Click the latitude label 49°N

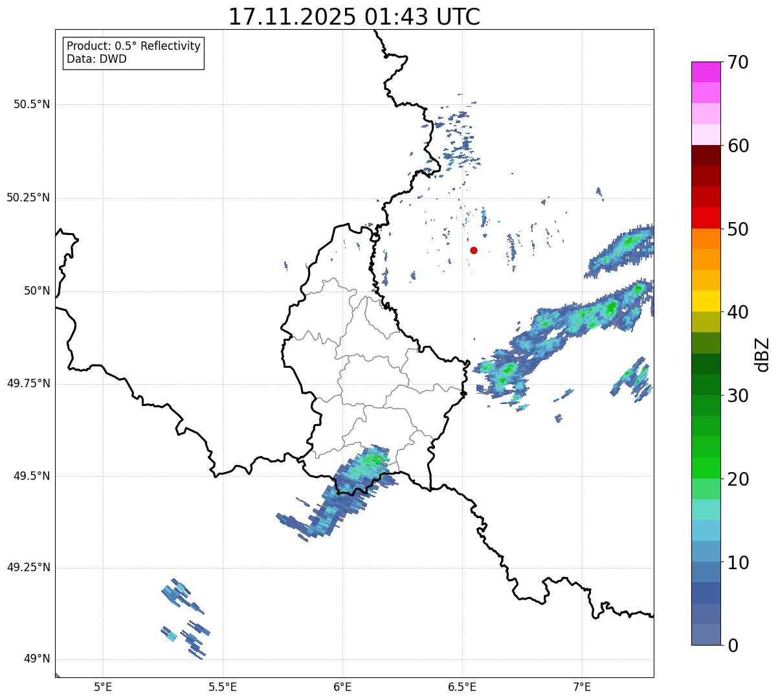pyautogui.click(x=37, y=659)
